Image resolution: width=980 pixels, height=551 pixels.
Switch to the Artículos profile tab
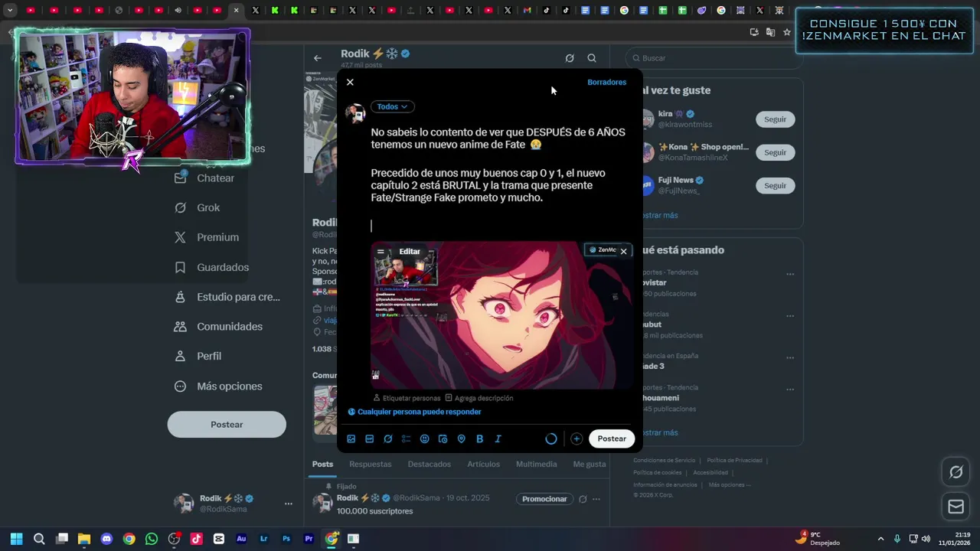click(x=484, y=464)
